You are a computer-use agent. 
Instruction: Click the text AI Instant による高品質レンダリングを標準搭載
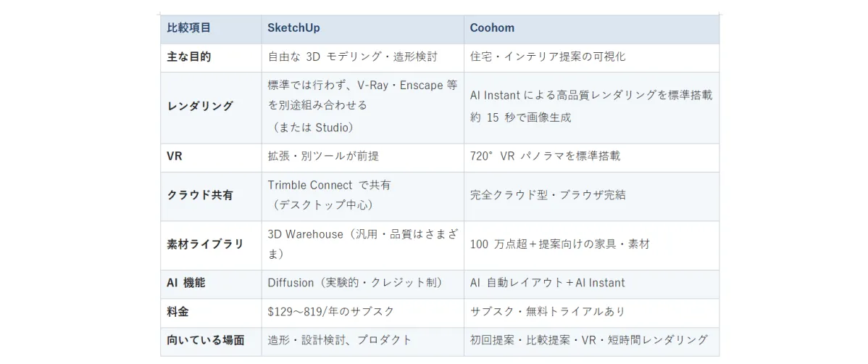click(591, 95)
